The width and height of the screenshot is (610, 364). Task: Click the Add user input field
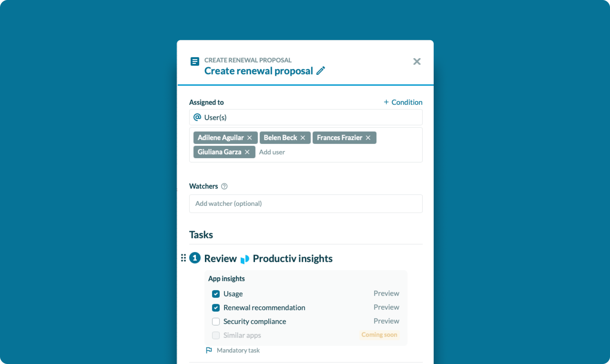coord(272,152)
